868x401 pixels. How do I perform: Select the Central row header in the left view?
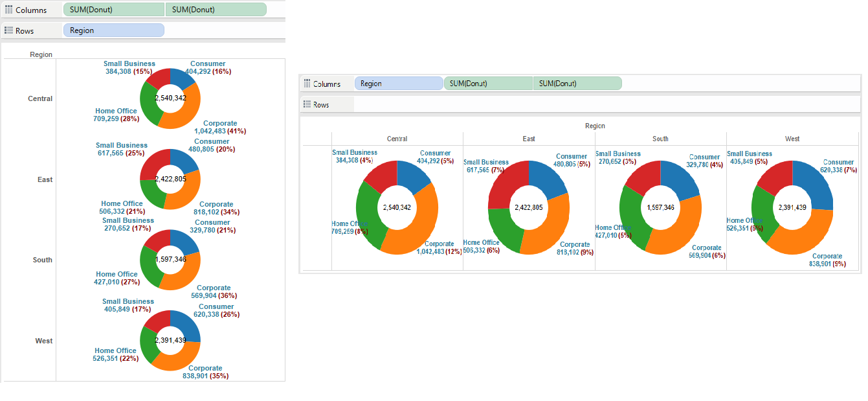(39, 98)
